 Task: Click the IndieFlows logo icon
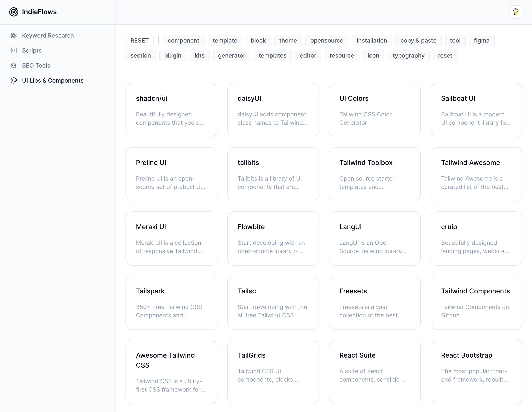click(14, 12)
